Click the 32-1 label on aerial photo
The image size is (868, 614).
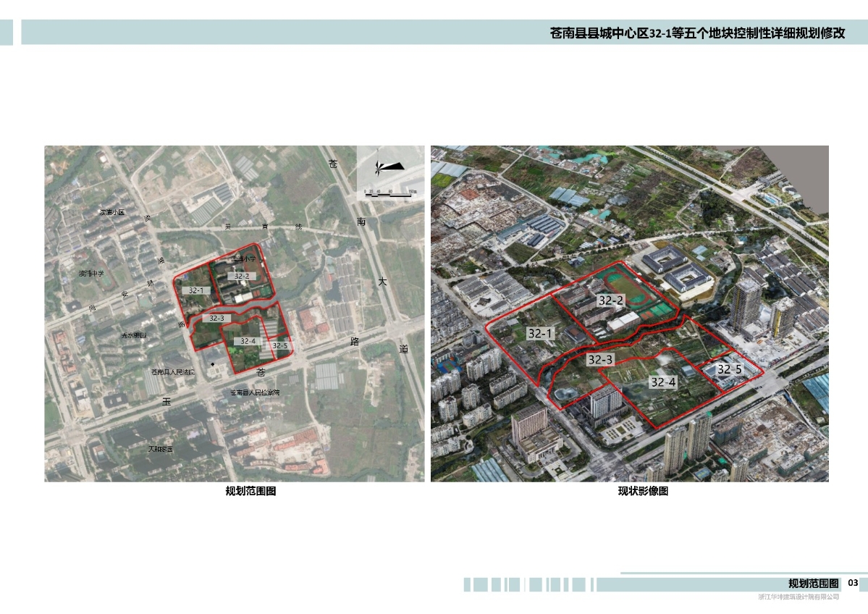point(540,334)
